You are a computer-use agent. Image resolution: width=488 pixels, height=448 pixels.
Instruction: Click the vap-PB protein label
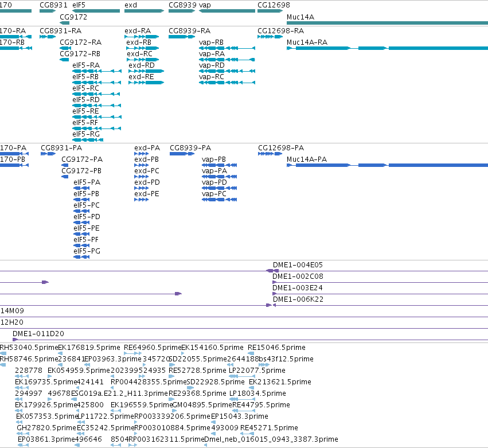click(x=214, y=159)
